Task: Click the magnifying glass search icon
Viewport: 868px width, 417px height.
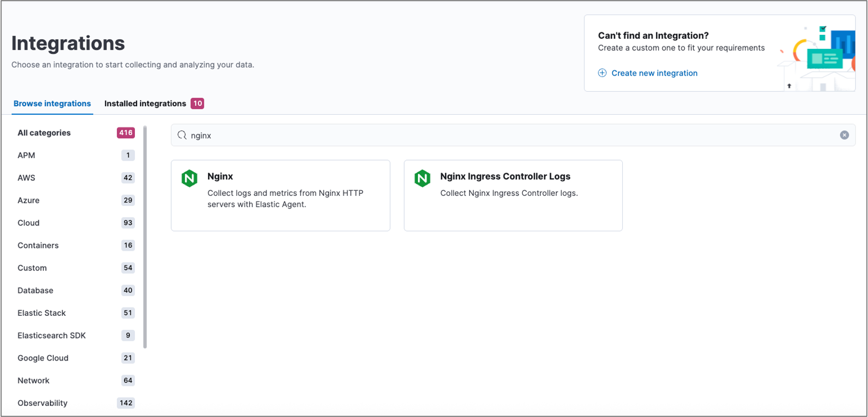Action: coord(182,135)
